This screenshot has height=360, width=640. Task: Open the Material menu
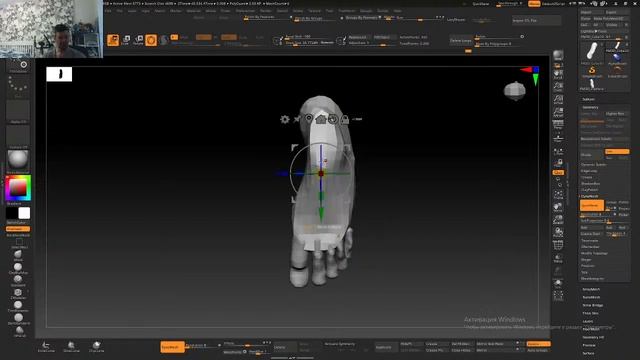(193, 11)
